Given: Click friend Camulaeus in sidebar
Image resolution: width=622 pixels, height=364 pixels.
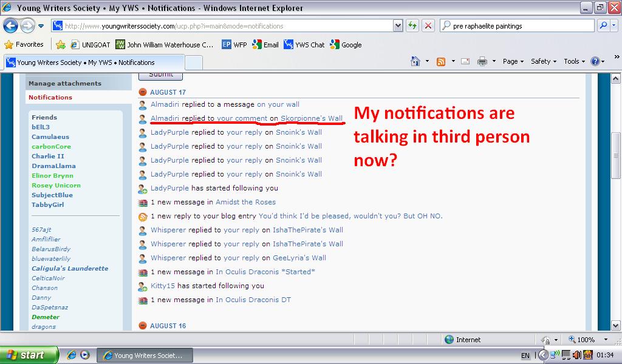Looking at the screenshot, I should click(x=50, y=136).
